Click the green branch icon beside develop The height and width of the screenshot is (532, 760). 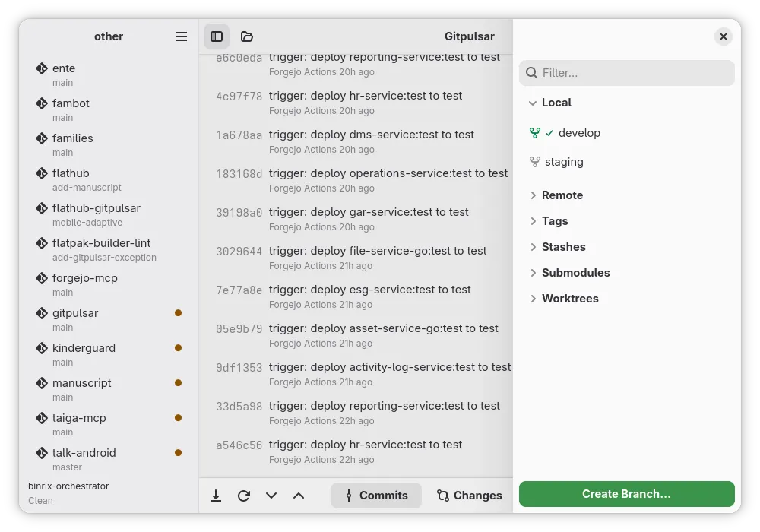coord(535,133)
